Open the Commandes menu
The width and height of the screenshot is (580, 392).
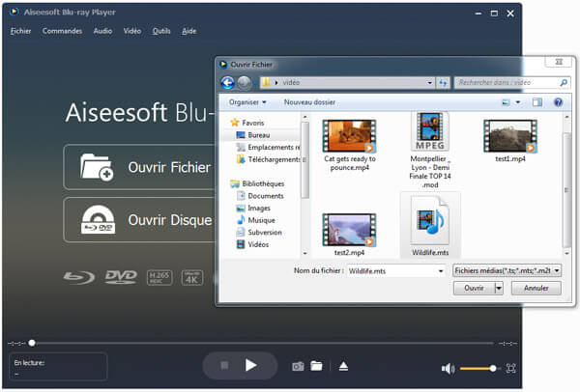[x=63, y=31]
